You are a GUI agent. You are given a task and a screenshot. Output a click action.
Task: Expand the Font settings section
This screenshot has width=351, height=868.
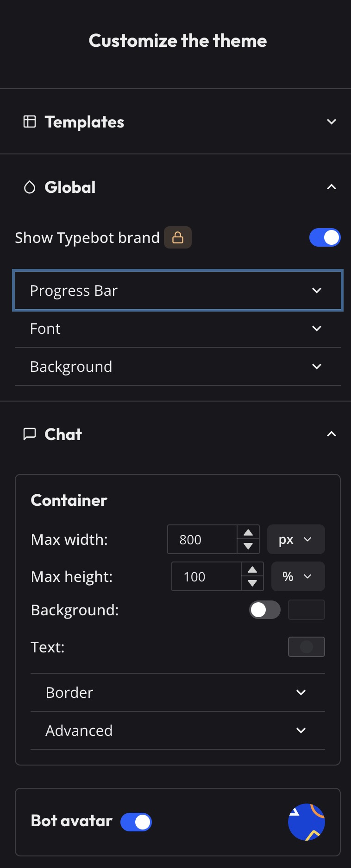point(178,329)
